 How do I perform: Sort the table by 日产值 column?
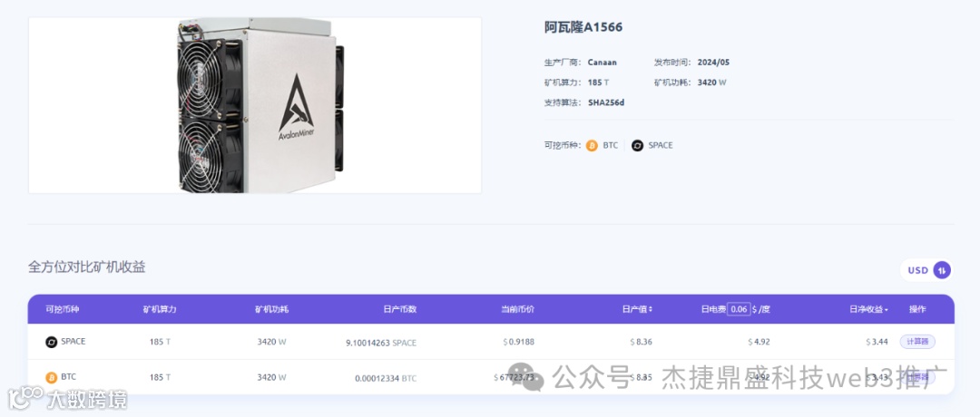click(x=637, y=309)
